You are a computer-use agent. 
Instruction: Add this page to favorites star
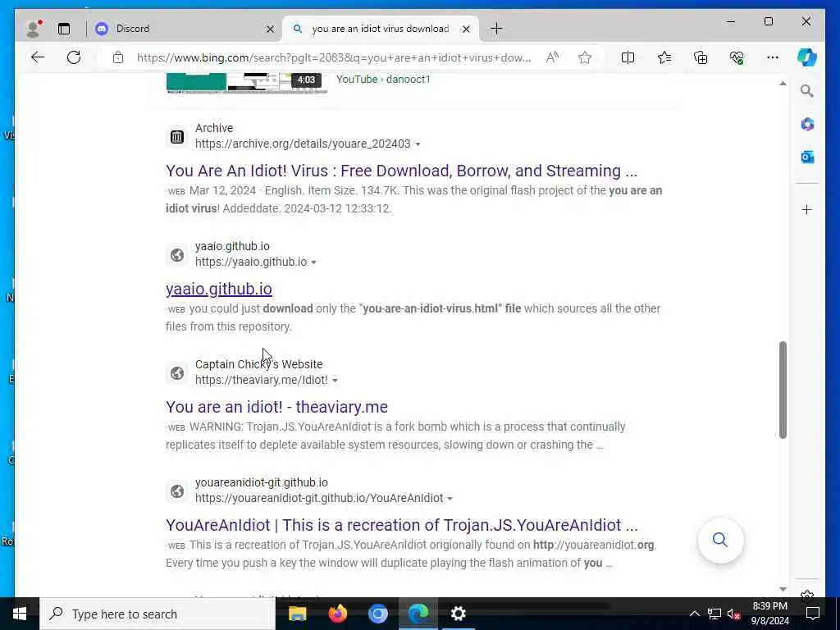click(585, 57)
